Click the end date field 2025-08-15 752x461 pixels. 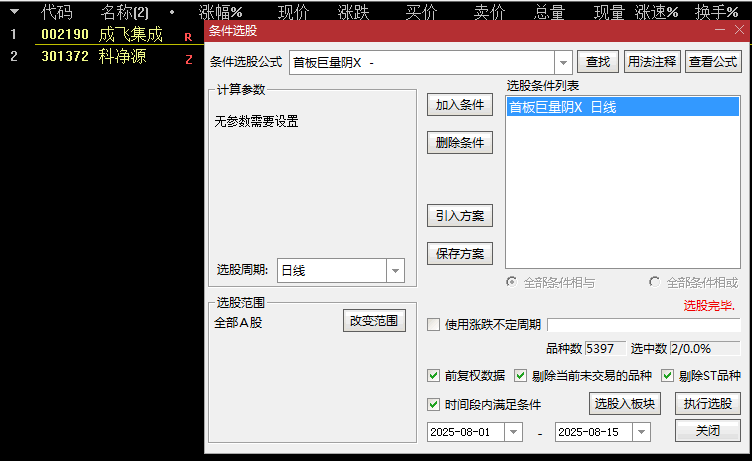pos(594,432)
